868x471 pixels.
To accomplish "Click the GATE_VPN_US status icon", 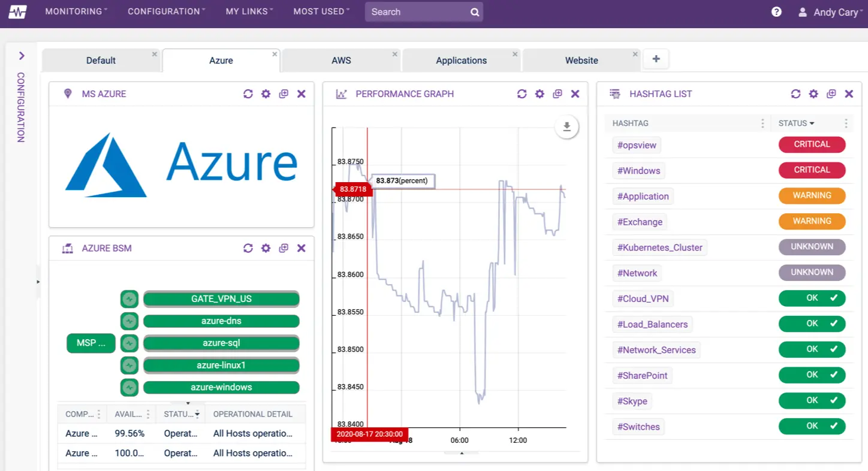I will pos(129,299).
